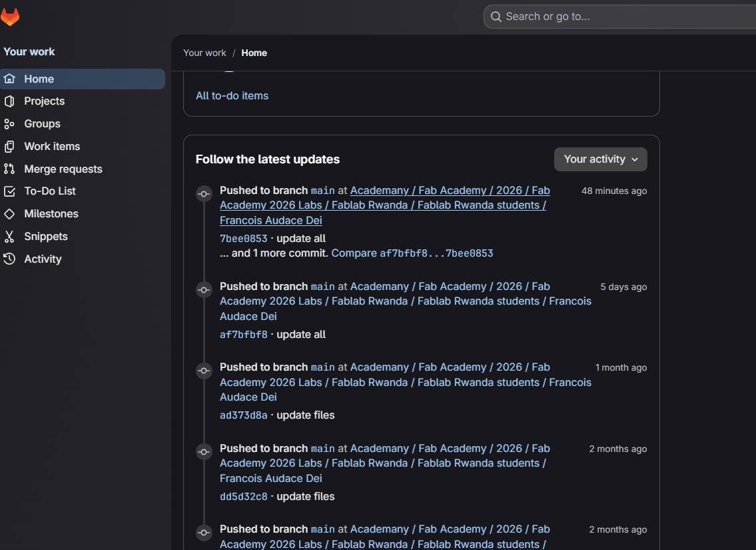Click main branch name in 48 minutes push
Screen dimensions: 756x550
[x=322, y=191]
